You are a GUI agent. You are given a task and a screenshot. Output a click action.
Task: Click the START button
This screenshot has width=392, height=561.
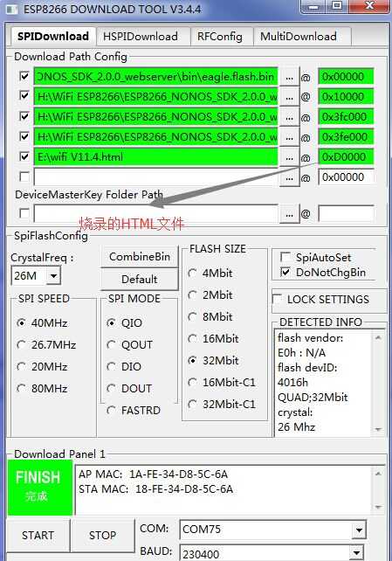click(38, 536)
